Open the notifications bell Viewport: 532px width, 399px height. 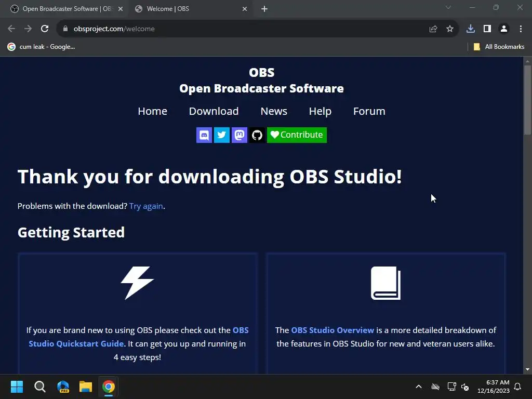coord(517,387)
